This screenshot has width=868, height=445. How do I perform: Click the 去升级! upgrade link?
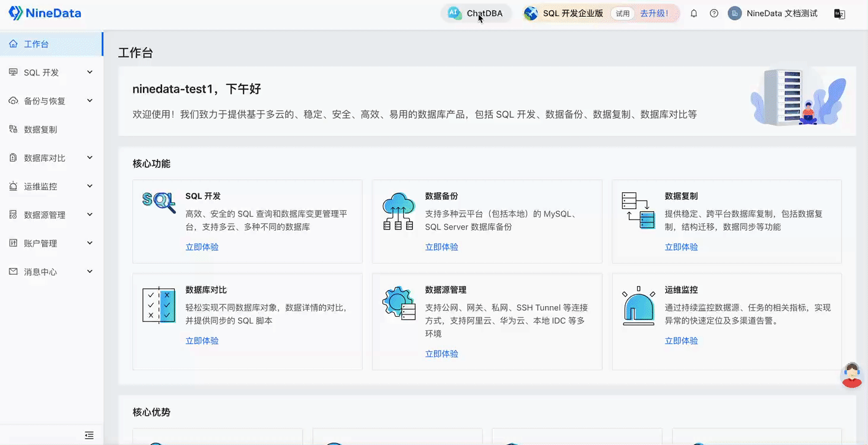654,13
